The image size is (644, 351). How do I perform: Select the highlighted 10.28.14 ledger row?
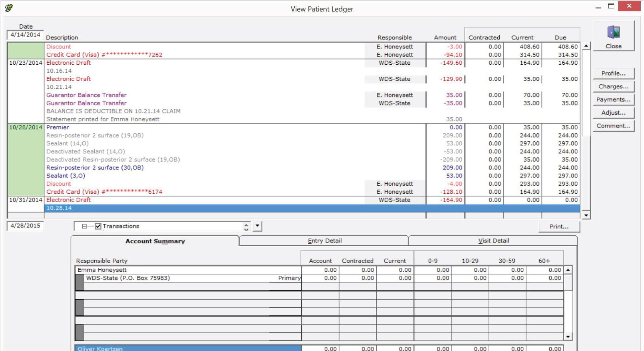click(x=312, y=208)
